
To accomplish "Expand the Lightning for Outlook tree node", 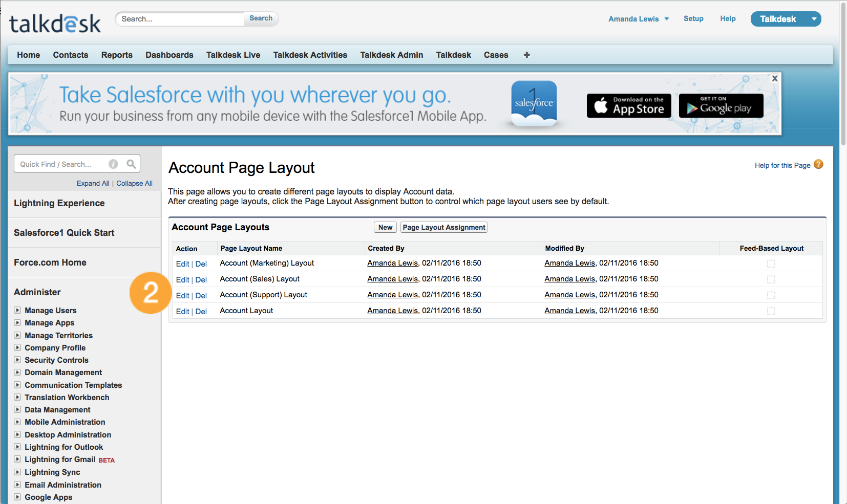I will pyautogui.click(x=17, y=447).
